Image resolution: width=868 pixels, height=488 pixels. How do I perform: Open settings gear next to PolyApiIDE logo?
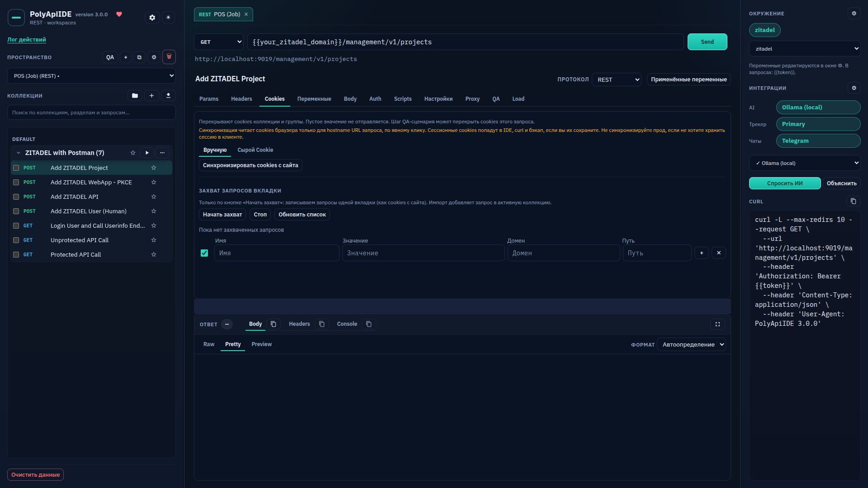152,18
